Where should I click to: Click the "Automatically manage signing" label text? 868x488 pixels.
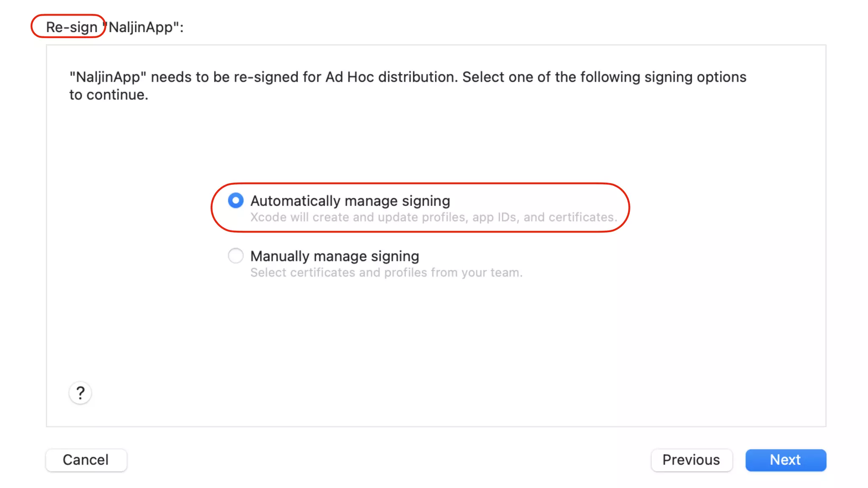coord(350,201)
